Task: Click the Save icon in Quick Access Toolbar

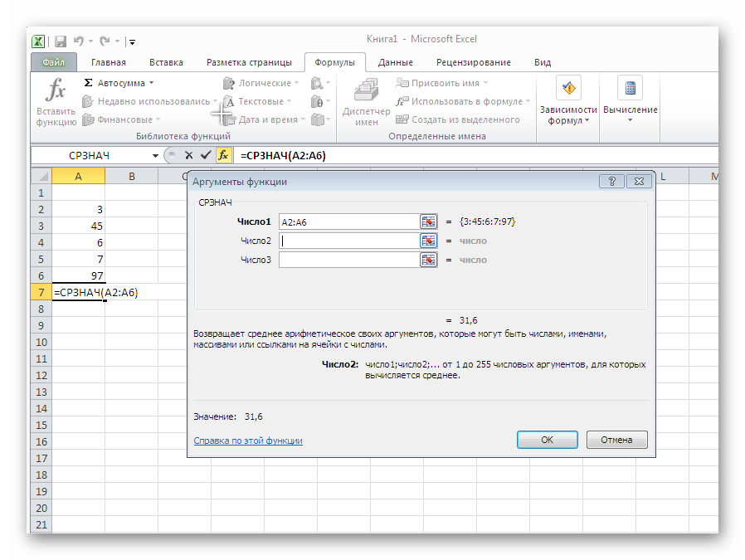Action: 60,41
